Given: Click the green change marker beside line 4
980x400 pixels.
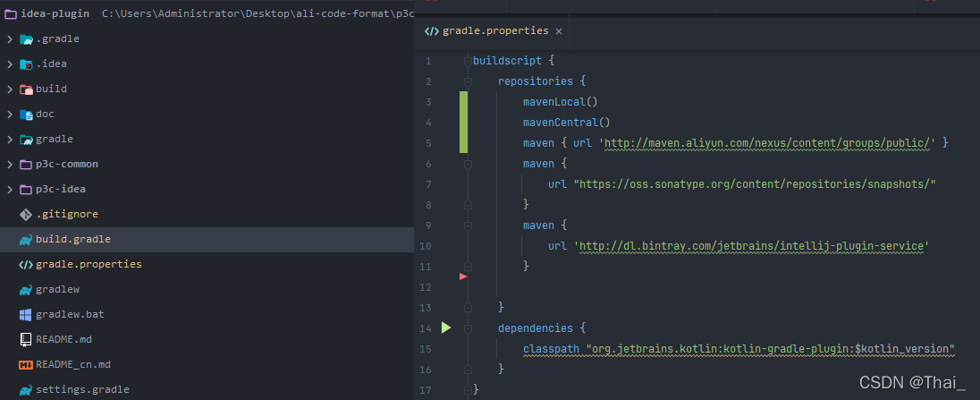Looking at the screenshot, I should tap(464, 123).
